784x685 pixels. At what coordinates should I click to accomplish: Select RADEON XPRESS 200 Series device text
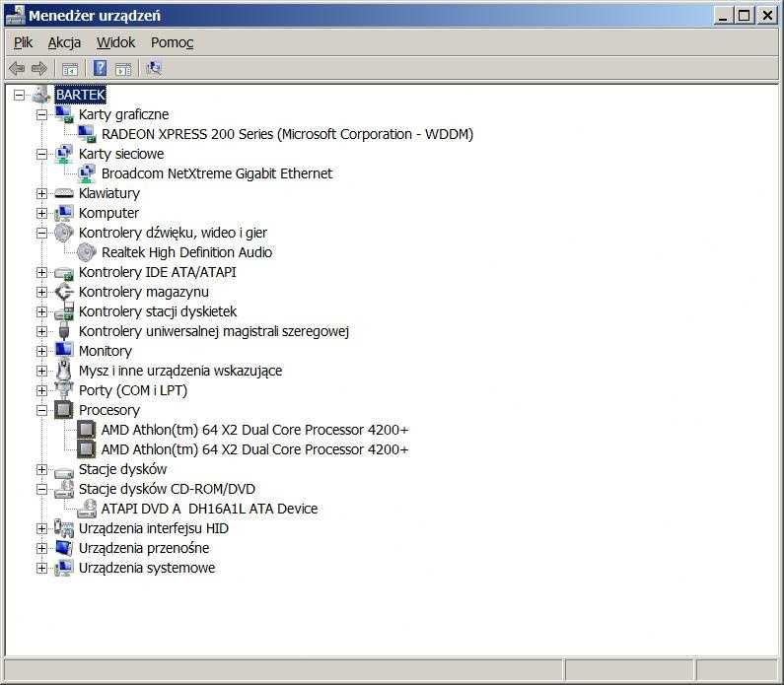pos(287,134)
